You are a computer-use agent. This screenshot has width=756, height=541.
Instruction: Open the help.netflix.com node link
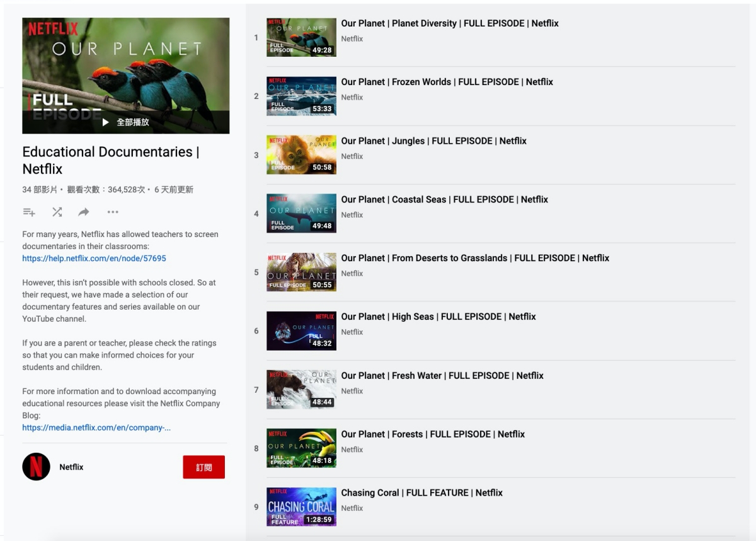coord(94,259)
